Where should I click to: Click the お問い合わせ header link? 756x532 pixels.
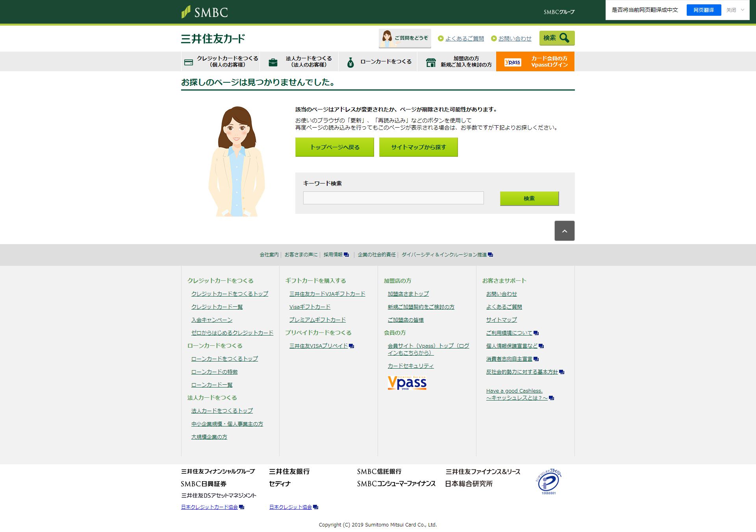(515, 39)
